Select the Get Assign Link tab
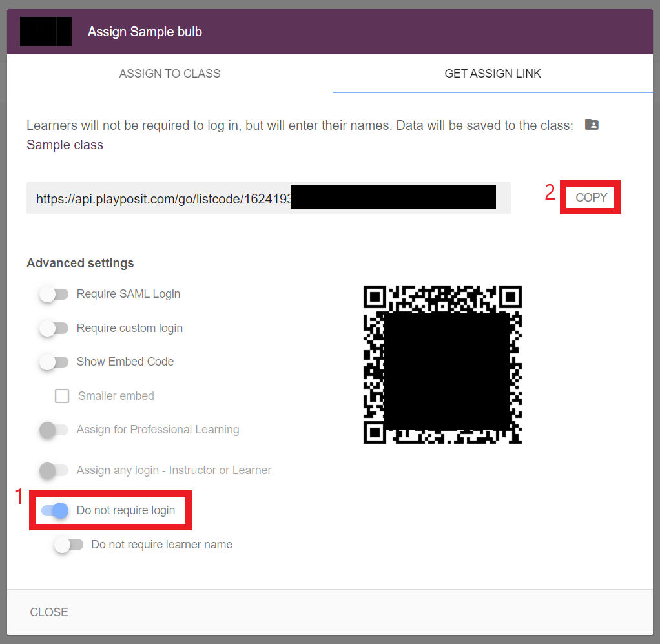660x644 pixels. pos(493,73)
